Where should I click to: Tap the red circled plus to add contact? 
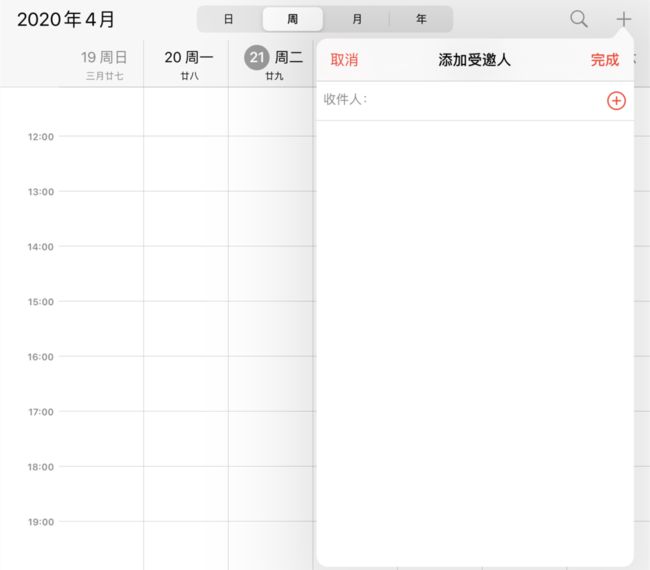[616, 101]
